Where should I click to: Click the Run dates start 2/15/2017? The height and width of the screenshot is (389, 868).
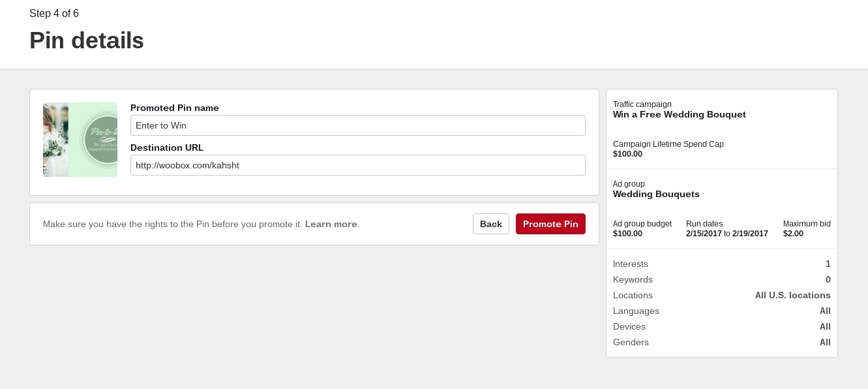[x=704, y=234]
